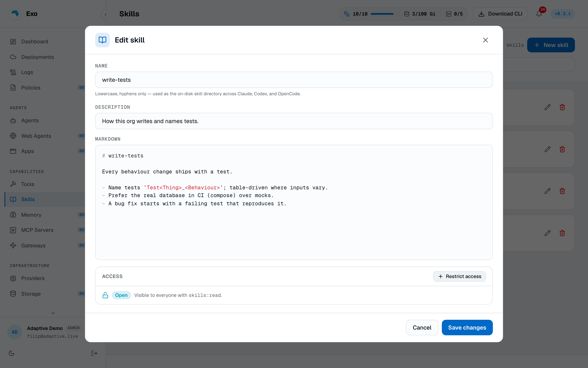Click the Memory brain icon
588x368 pixels.
[x=13, y=215]
